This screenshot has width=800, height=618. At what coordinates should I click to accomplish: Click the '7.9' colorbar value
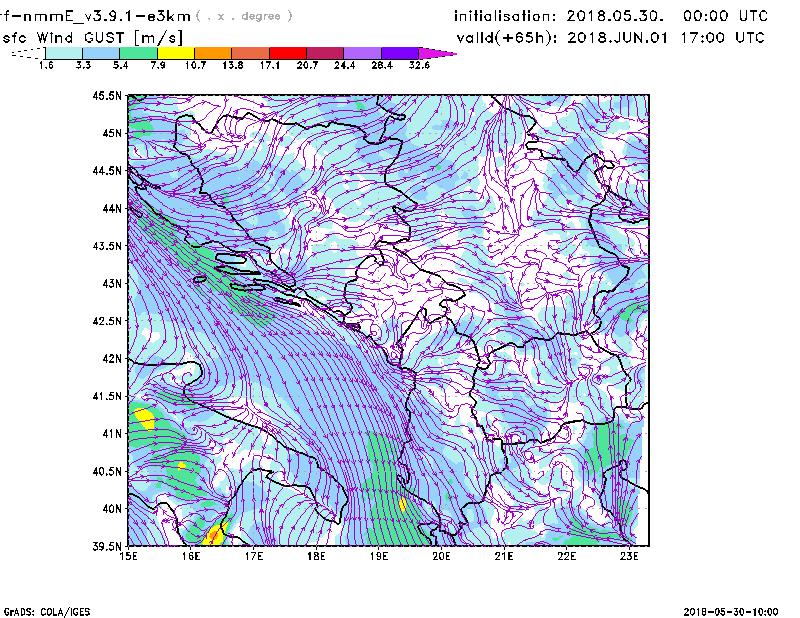pyautogui.click(x=158, y=65)
